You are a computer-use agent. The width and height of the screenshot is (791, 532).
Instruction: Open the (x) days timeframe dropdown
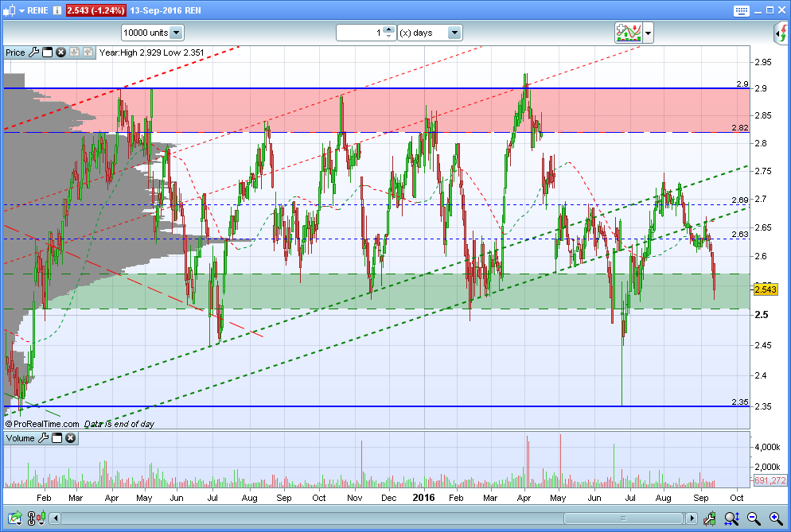(x=454, y=33)
